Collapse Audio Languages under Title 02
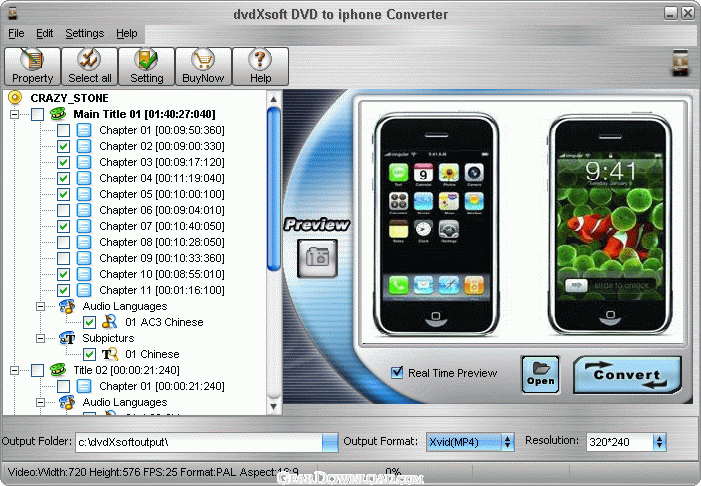Viewport: 701px width, 486px height. coord(40,402)
